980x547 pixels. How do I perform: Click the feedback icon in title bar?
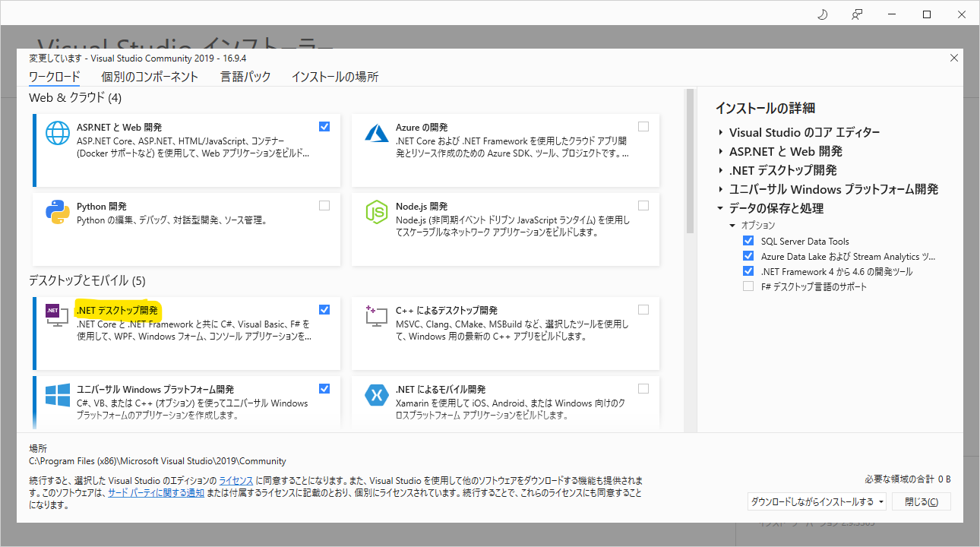tap(857, 14)
